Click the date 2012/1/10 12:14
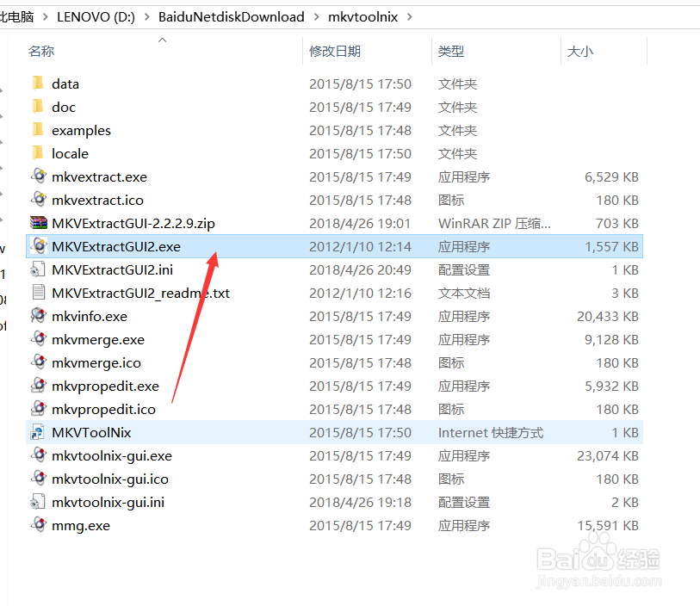 360,246
